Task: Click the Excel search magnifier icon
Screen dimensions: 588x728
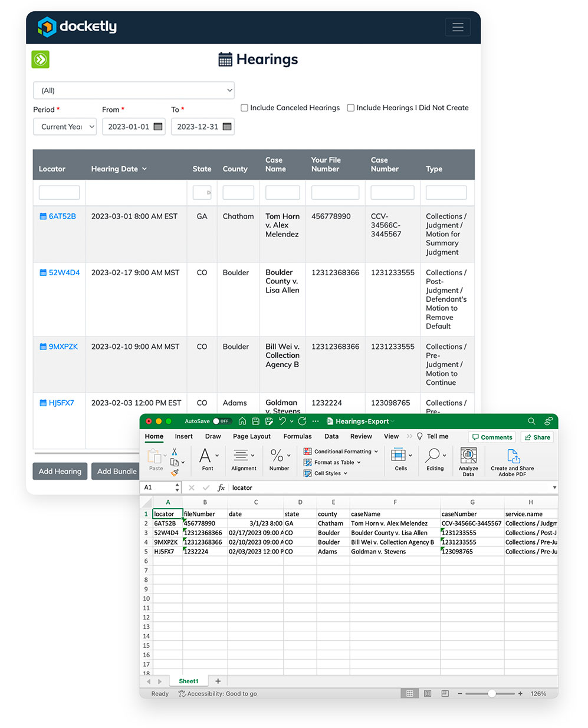Action: pyautogui.click(x=531, y=421)
